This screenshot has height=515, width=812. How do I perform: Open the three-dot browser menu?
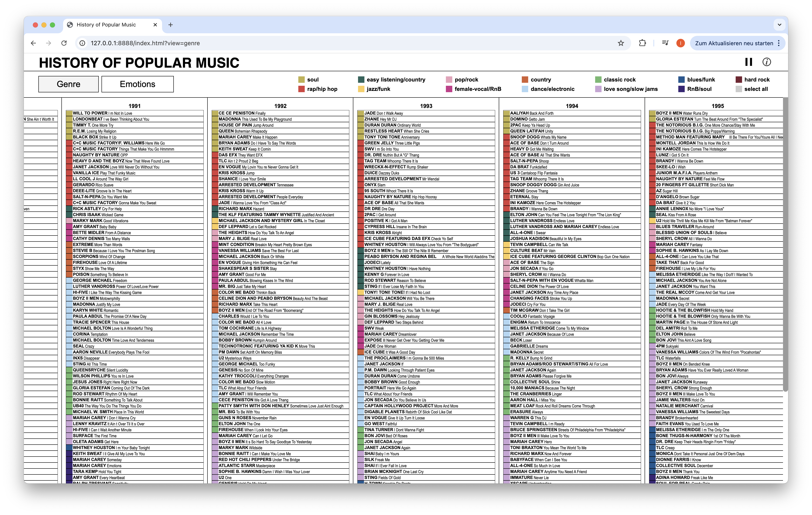click(x=779, y=43)
